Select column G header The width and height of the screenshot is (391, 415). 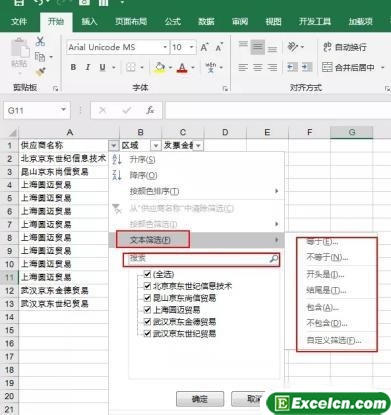[352, 132]
